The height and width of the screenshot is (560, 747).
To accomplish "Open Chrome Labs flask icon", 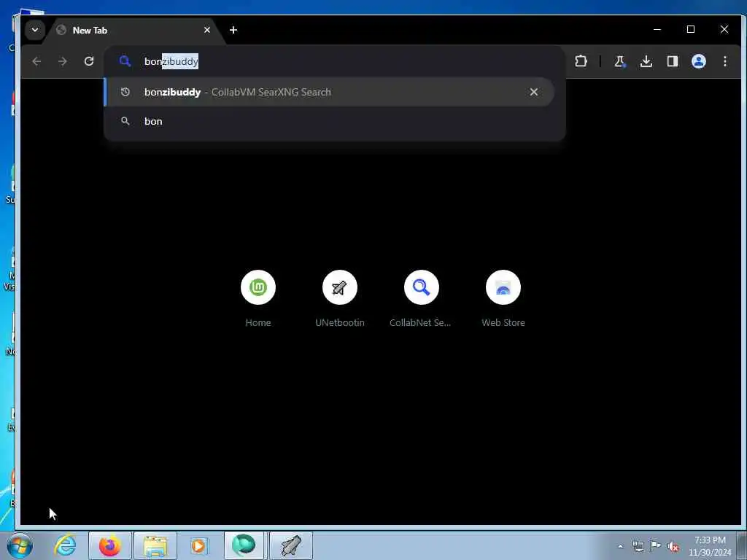I will click(620, 61).
